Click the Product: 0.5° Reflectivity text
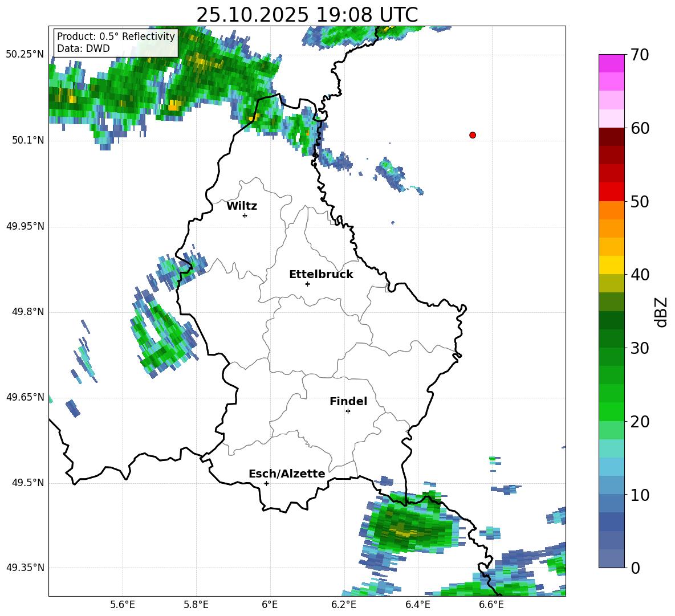 [x=116, y=36]
